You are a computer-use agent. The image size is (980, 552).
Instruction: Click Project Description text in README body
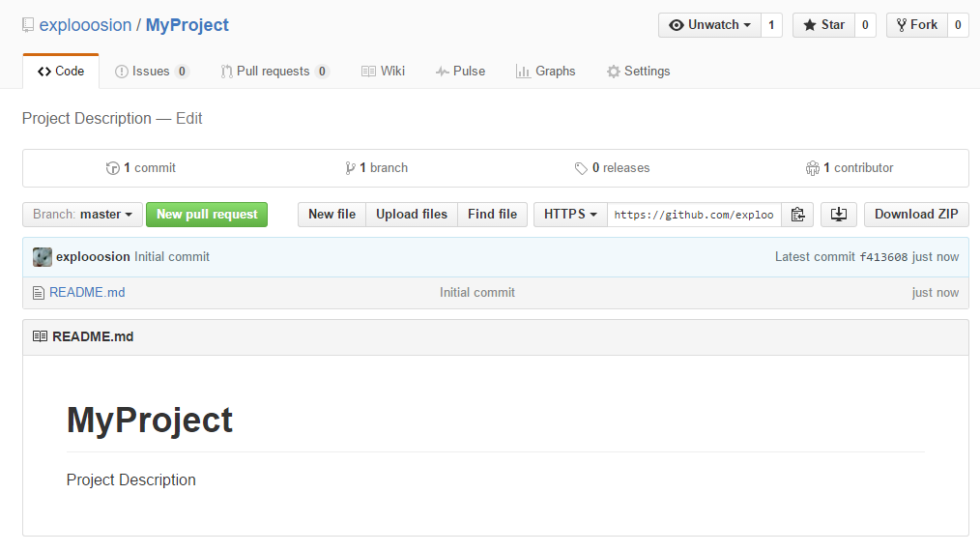131,480
